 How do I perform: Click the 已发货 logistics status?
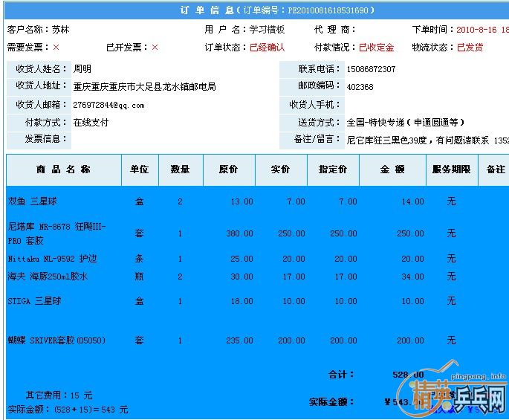pos(470,48)
